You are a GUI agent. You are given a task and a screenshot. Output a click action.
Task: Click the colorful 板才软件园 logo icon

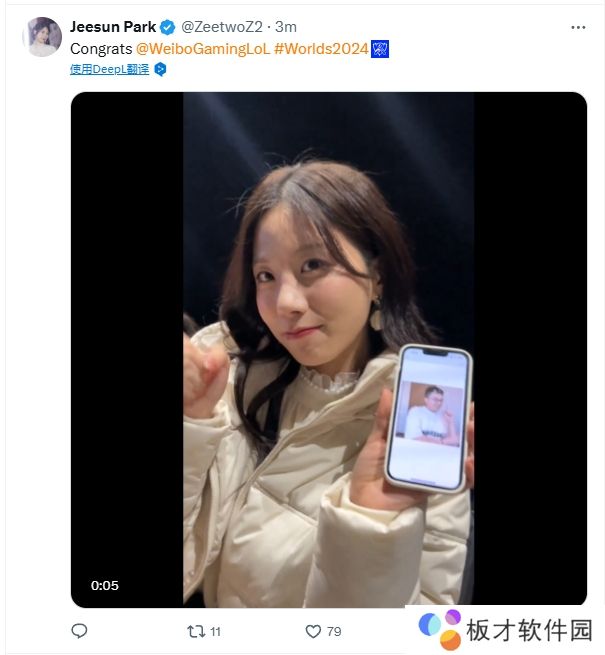[x=440, y=629]
